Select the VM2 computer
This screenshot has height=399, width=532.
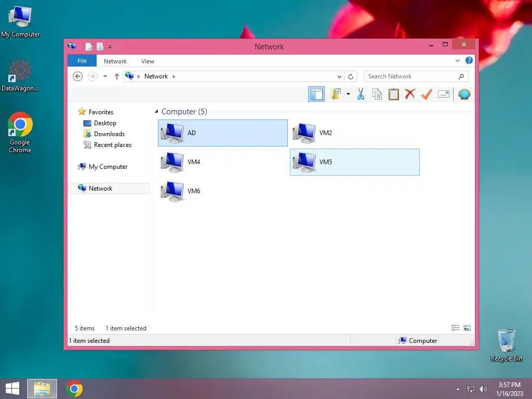click(354, 133)
